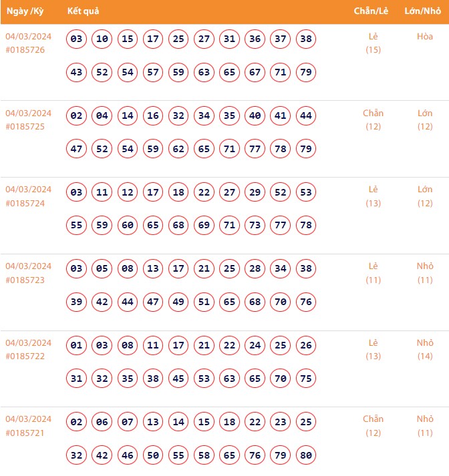Open draw #0185725 link
Image resolution: width=449 pixels, height=476 pixels.
pyautogui.click(x=25, y=127)
